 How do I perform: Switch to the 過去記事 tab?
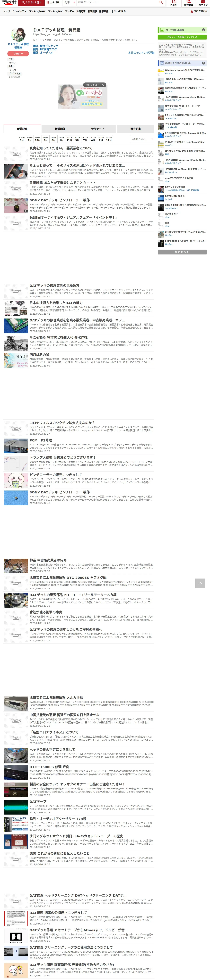coord(135,129)
